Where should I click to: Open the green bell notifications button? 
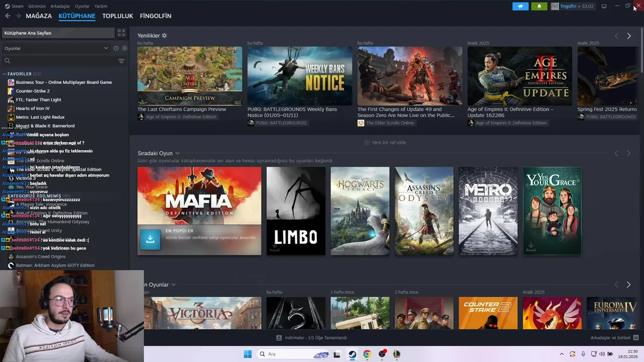point(539,6)
